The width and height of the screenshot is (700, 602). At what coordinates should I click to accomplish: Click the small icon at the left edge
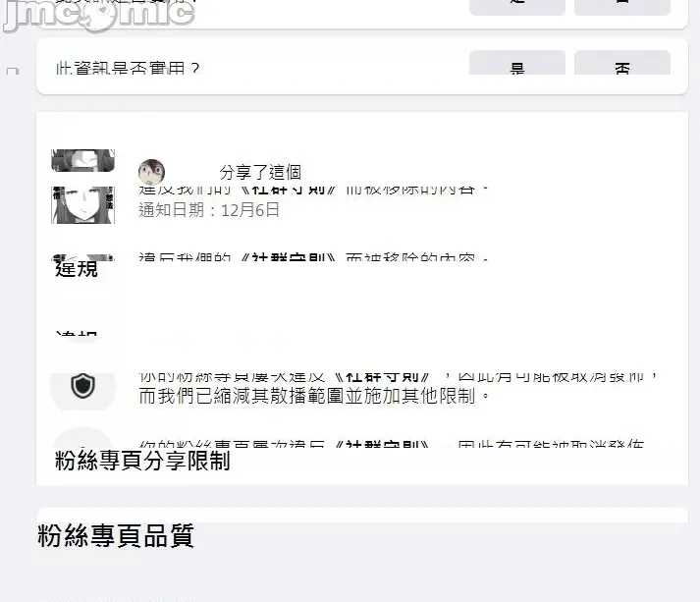[13, 71]
